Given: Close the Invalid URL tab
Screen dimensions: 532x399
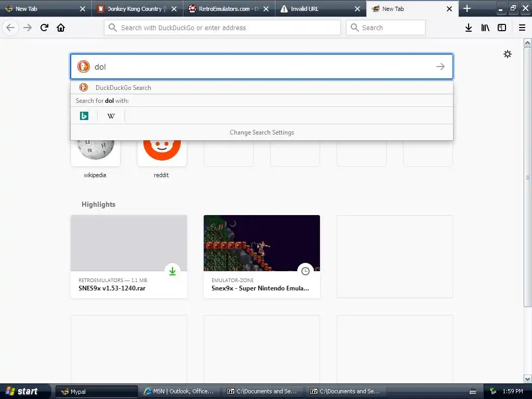Looking at the screenshot, I should tap(357, 9).
